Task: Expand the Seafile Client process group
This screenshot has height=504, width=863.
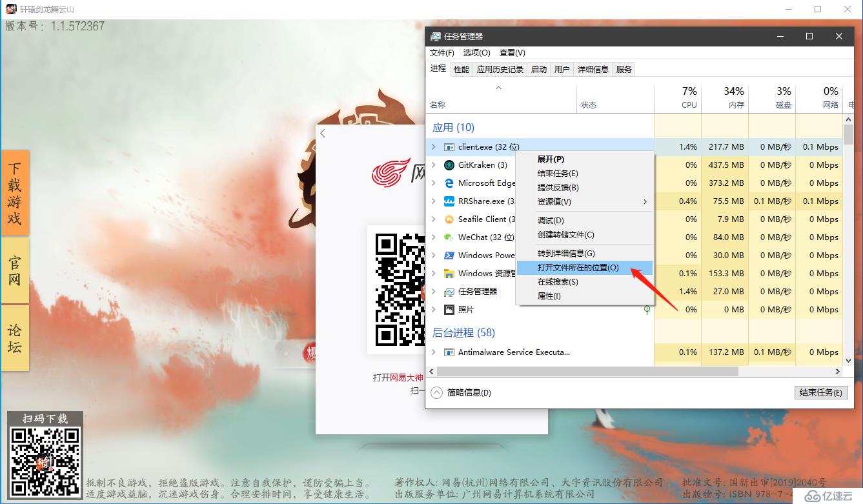Action: (x=434, y=219)
